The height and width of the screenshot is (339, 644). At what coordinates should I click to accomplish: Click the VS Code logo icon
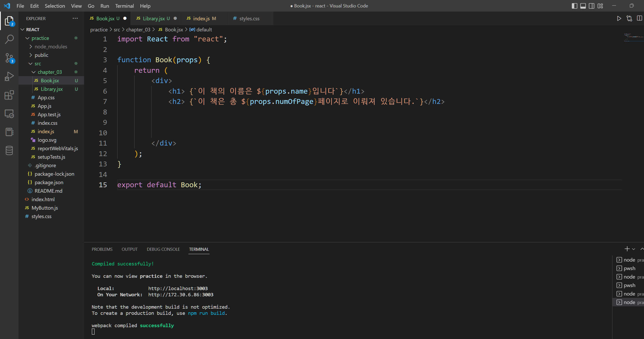[7, 6]
